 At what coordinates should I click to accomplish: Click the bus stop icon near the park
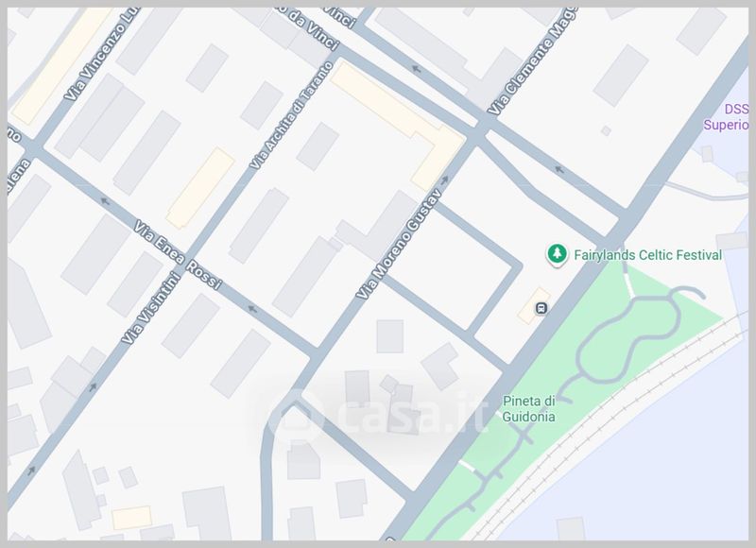541,307
